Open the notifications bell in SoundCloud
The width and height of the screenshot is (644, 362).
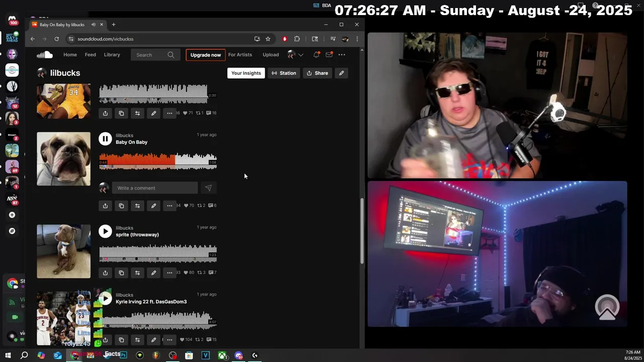point(316,55)
